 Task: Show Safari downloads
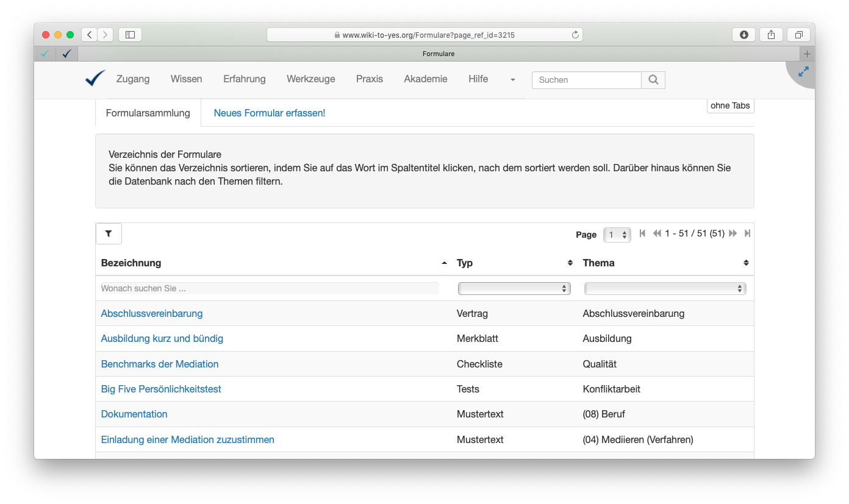click(x=743, y=35)
